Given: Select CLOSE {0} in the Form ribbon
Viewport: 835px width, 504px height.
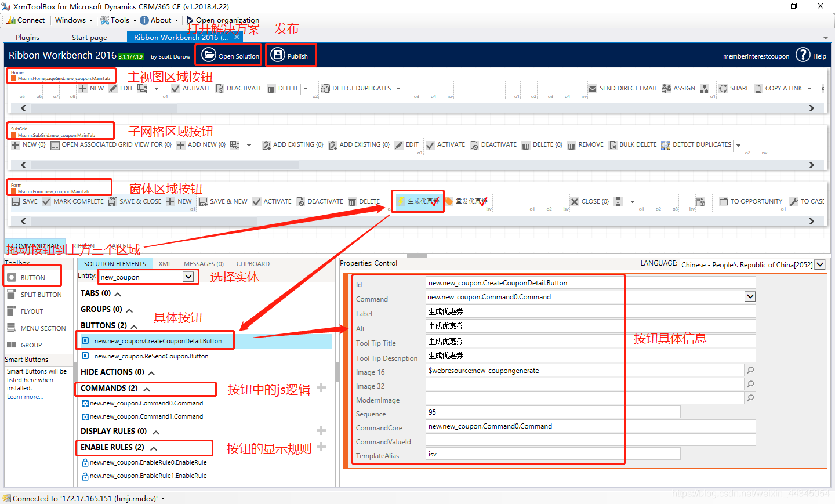Looking at the screenshot, I should point(590,202).
